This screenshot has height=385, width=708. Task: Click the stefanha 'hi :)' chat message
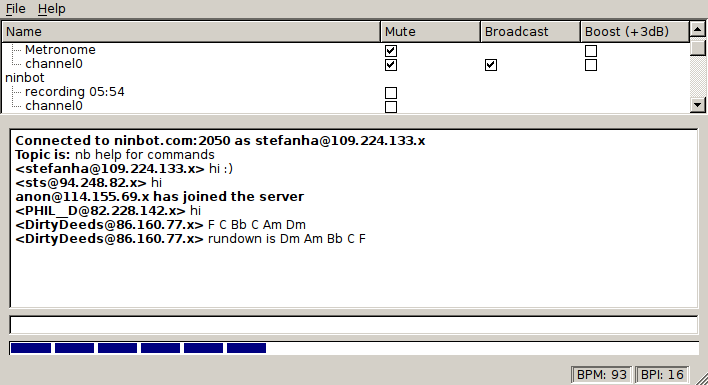click(x=124, y=169)
